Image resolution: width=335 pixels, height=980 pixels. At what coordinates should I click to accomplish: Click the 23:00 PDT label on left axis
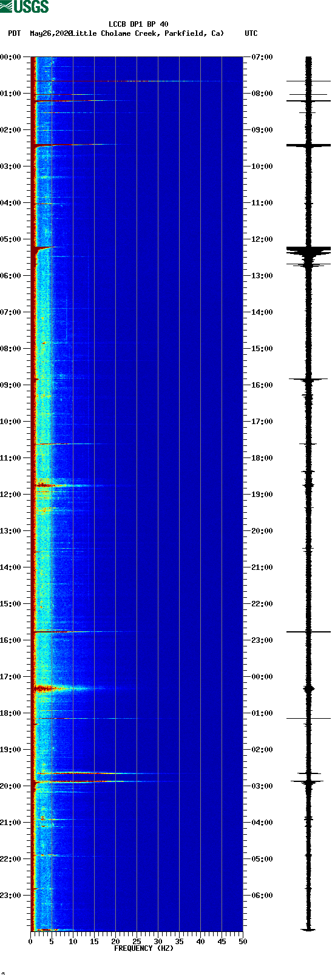click(11, 896)
